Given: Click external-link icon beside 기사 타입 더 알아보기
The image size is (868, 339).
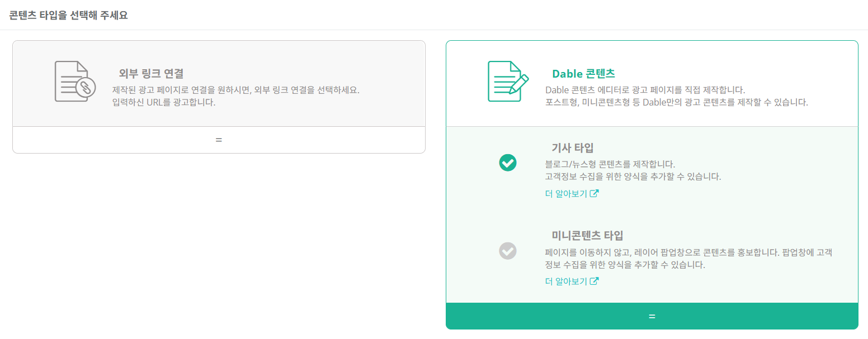Looking at the screenshot, I should (x=595, y=194).
